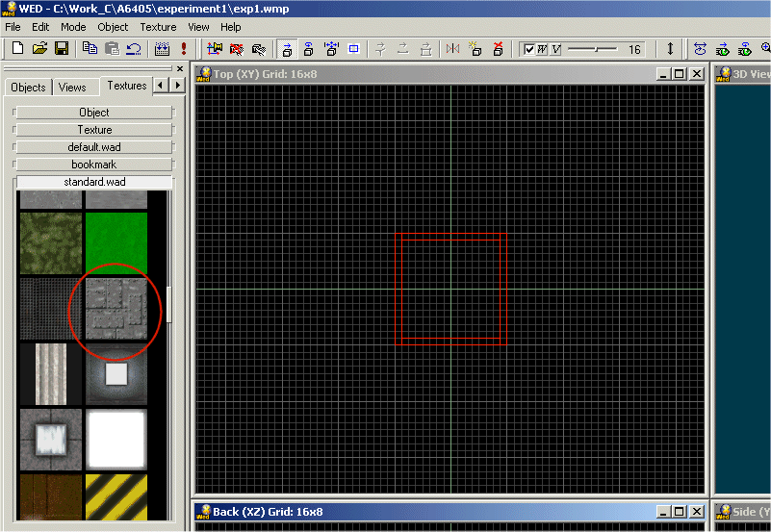Paste using the clipboard toolbar icon

pos(112,48)
